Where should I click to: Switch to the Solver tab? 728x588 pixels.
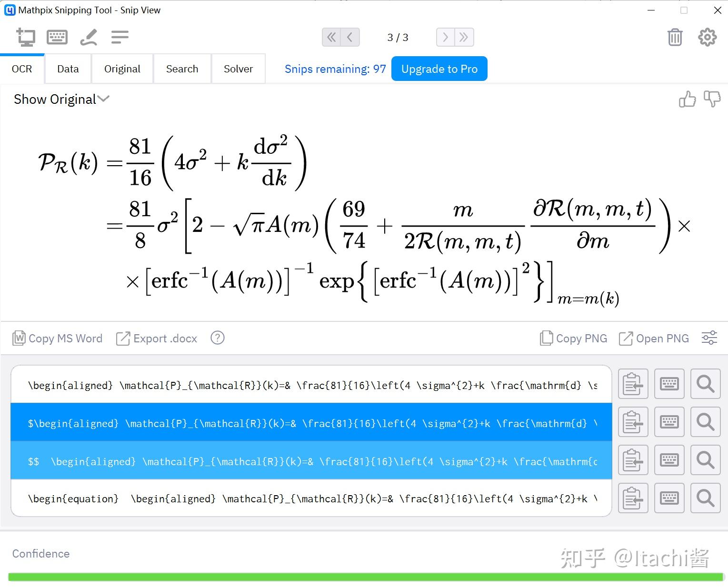coord(238,69)
